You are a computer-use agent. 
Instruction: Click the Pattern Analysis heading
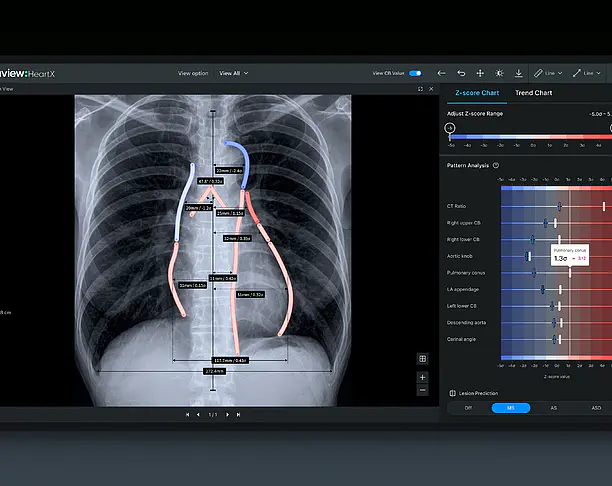click(x=468, y=166)
